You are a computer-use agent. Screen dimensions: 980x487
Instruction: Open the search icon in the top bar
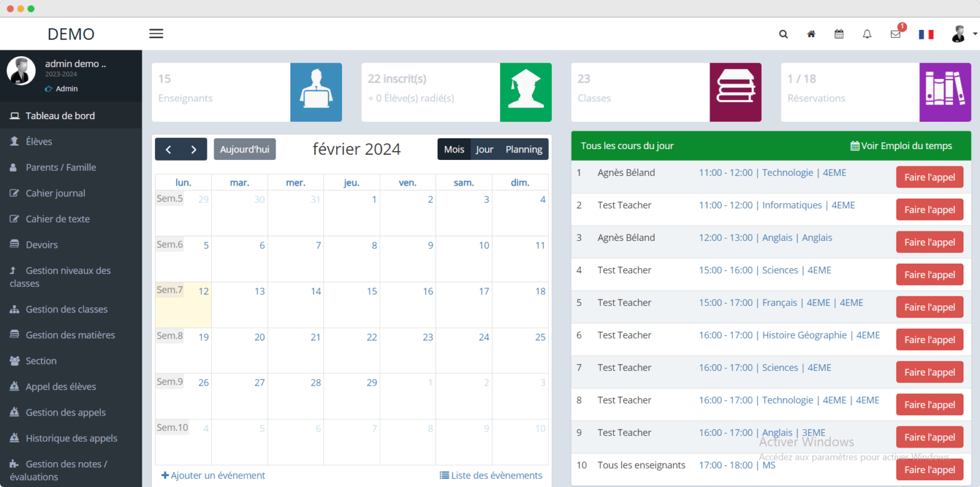point(783,34)
